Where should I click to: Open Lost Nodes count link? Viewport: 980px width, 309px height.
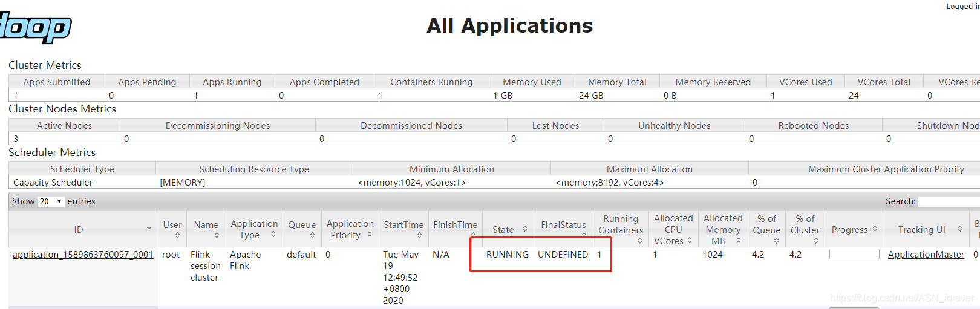[x=514, y=139]
